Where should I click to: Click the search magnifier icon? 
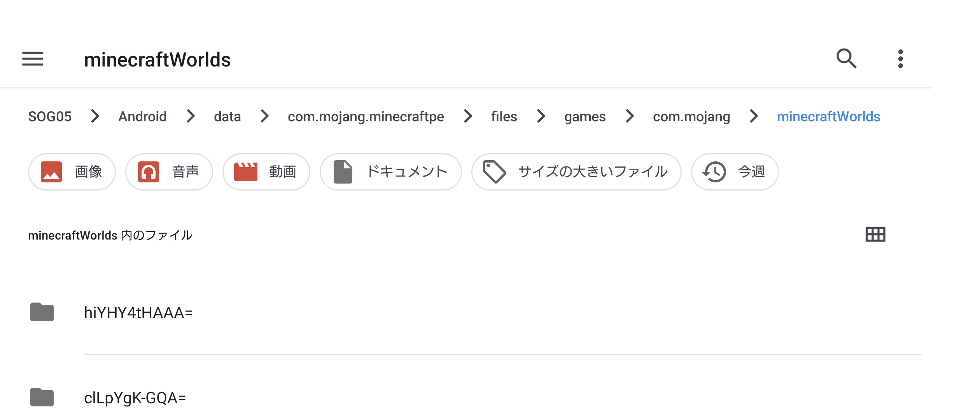pyautogui.click(x=846, y=59)
